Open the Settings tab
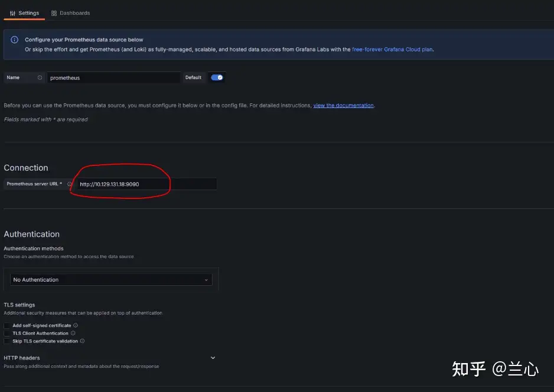 pos(24,13)
